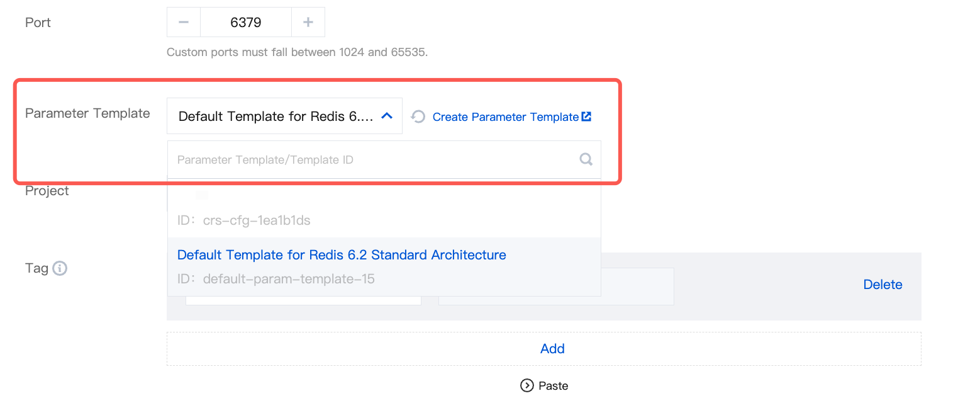
Task: Choose Default Template for Redis 6.2 Standard Architecture
Action: (x=342, y=255)
